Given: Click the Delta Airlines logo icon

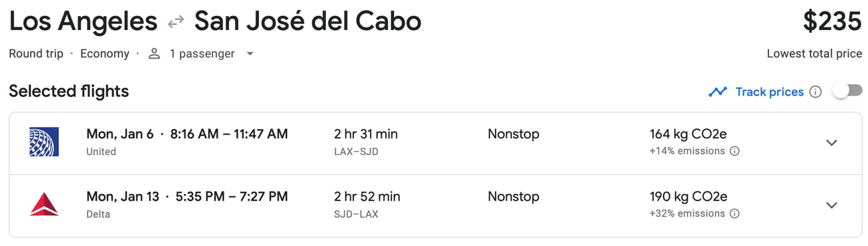Looking at the screenshot, I should pos(44,205).
